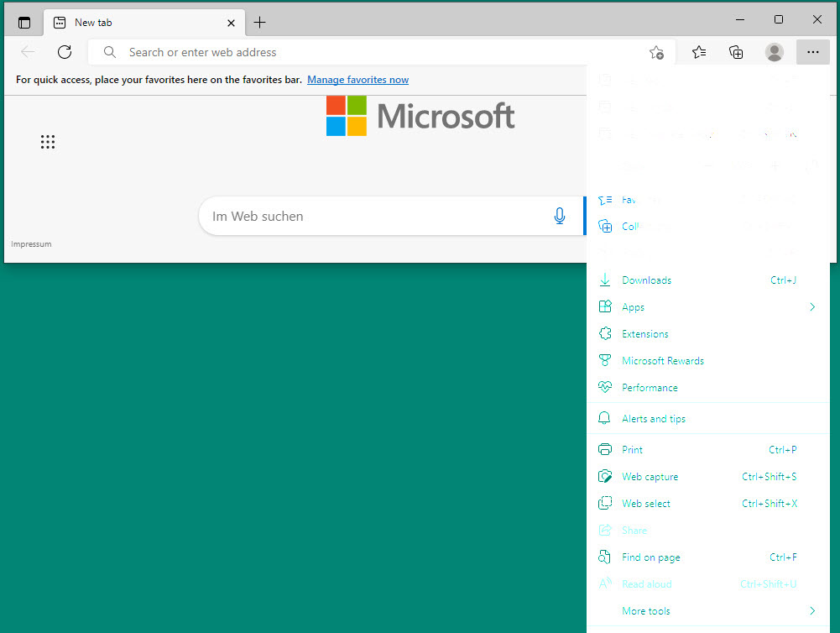
Task: Open the Impressum link
Action: [x=31, y=243]
